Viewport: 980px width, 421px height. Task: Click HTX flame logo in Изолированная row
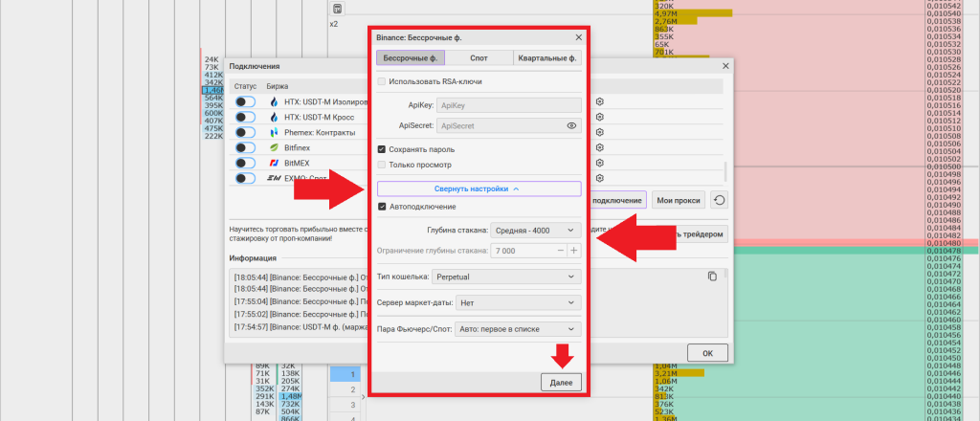[274, 101]
